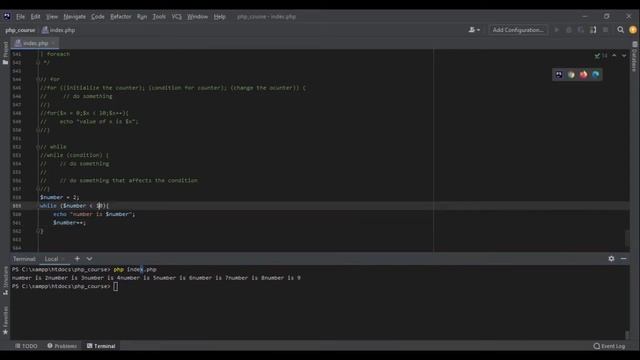The height and width of the screenshot is (360, 640).
Task: Open the VCS menu
Action: click(x=176, y=17)
